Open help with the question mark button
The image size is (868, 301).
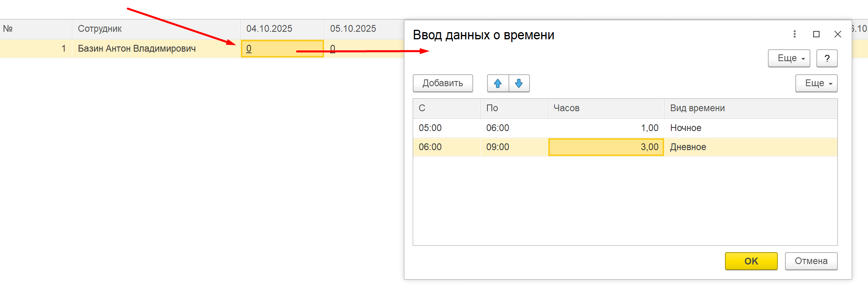click(827, 58)
